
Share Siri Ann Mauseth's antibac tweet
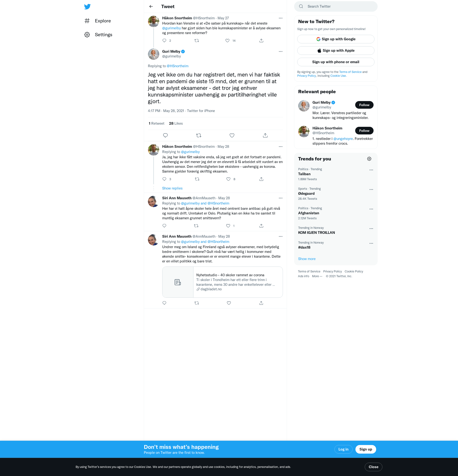(x=261, y=226)
